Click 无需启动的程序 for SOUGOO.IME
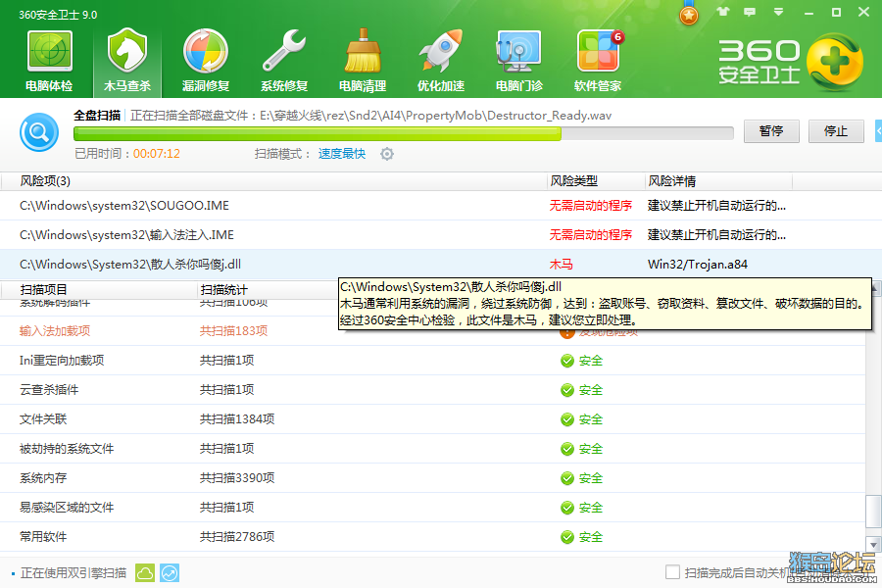The height and width of the screenshot is (588, 882). 591,206
